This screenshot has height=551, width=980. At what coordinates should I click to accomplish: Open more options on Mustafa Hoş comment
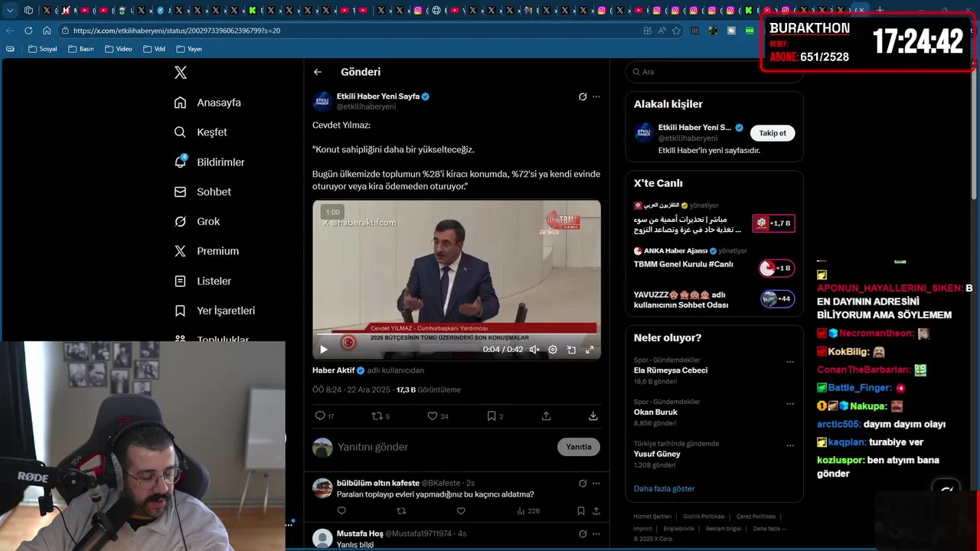596,533
